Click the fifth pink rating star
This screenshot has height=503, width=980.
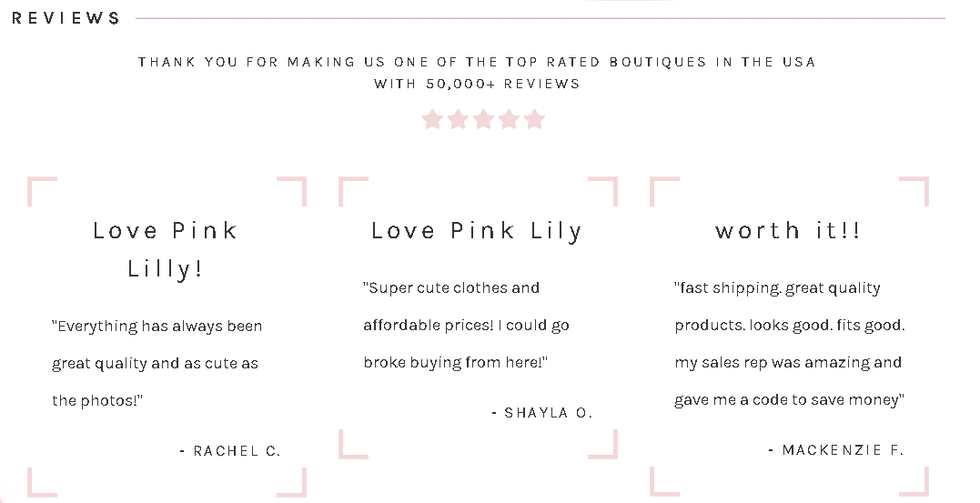coord(535,119)
